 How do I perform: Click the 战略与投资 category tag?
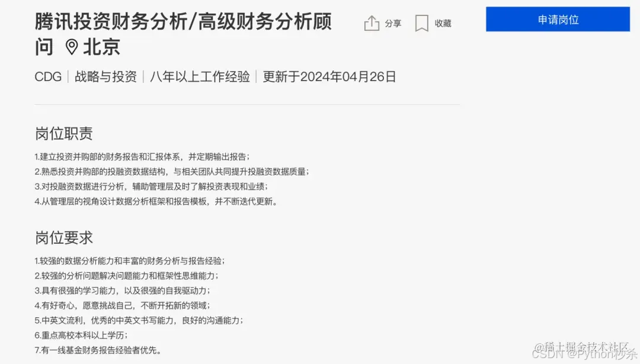click(105, 76)
